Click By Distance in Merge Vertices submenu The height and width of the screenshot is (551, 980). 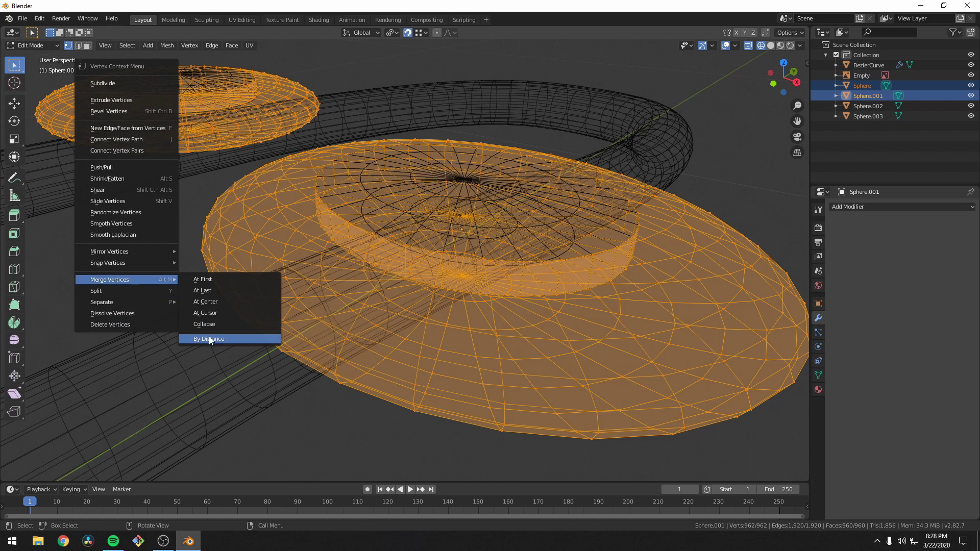(x=209, y=338)
